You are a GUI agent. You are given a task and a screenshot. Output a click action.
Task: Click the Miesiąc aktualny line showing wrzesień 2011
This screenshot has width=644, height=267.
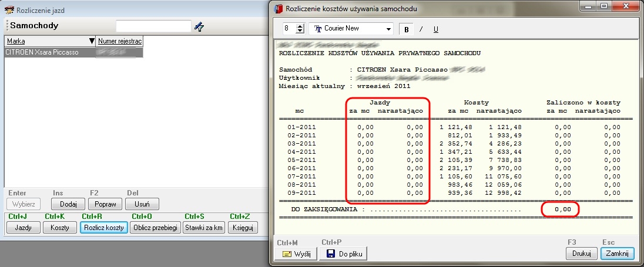(x=344, y=86)
